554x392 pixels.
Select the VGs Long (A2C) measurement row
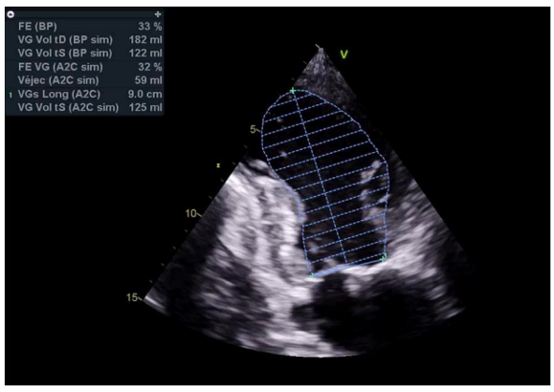(x=85, y=95)
